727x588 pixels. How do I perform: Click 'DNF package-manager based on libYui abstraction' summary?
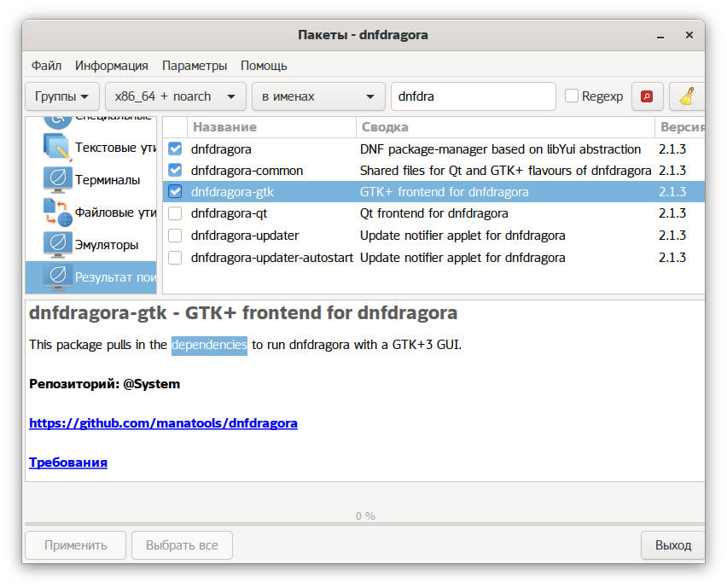point(500,148)
